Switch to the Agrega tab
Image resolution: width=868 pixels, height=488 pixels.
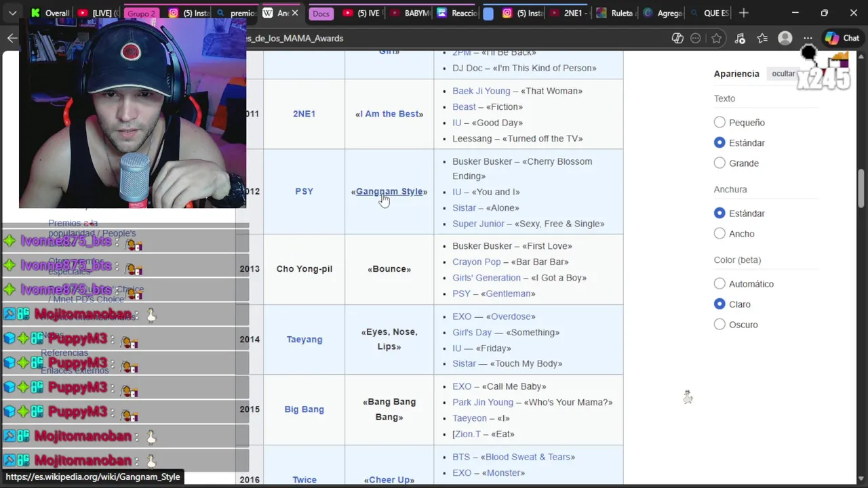pyautogui.click(x=661, y=13)
